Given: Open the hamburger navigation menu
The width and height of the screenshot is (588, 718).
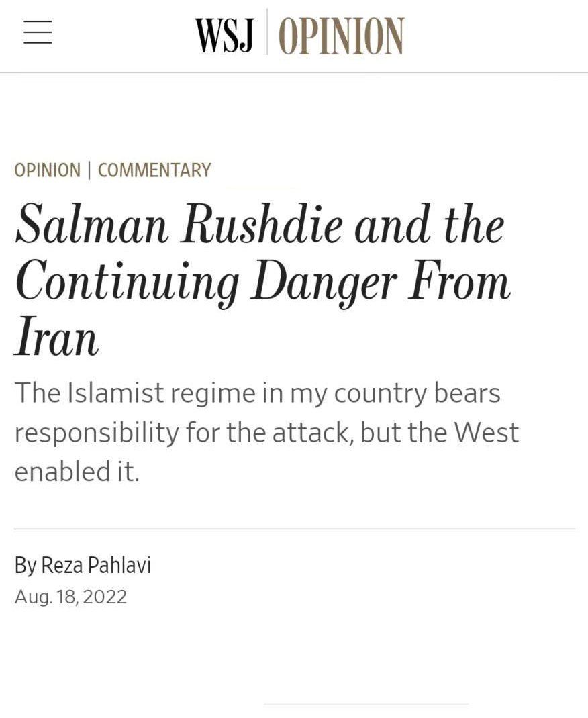Looking at the screenshot, I should 38,32.
